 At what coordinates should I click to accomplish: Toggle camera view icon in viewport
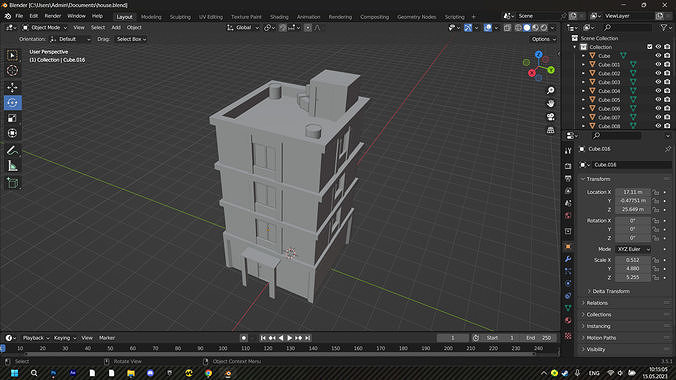(x=551, y=117)
